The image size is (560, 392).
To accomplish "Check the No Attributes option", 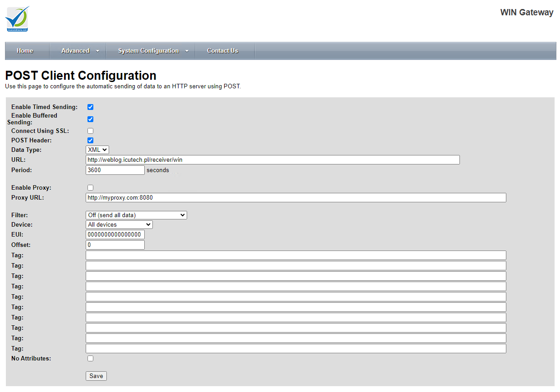I will point(90,359).
